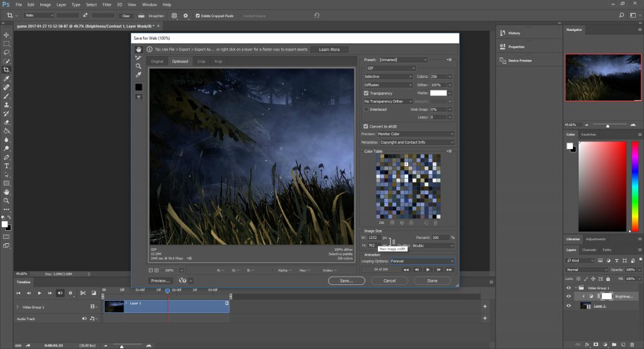Viewport: 644px width, 349px height.
Task: Select the Clone Stamp tool
Action: 6,104
